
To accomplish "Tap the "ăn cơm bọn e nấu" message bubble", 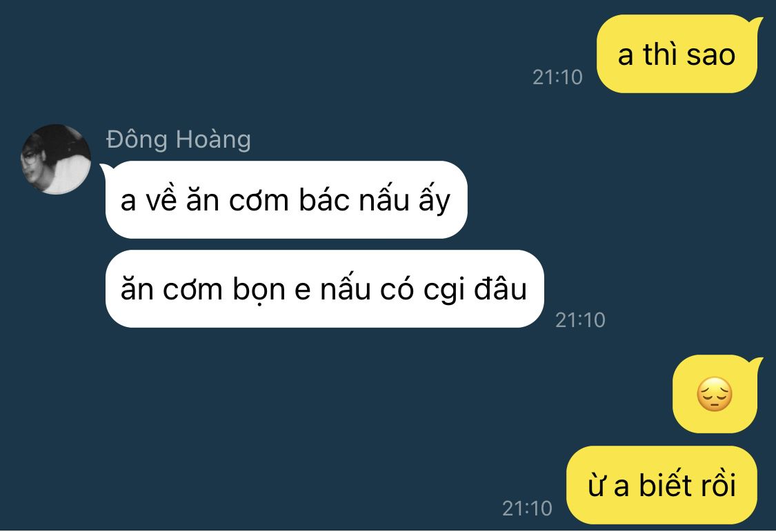I will [x=325, y=289].
